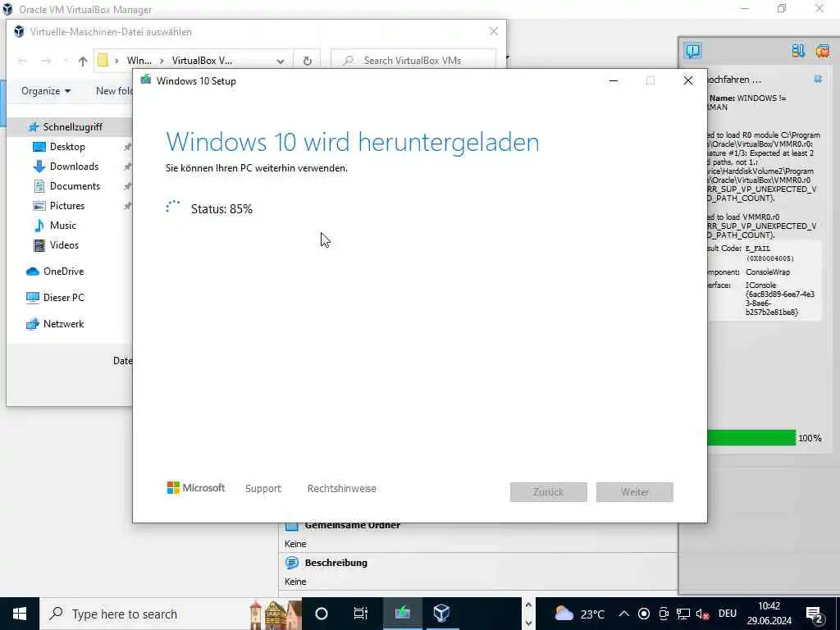This screenshot has width=840, height=630.
Task: Click ConsoleWrap component value in error details
Action: click(x=768, y=272)
